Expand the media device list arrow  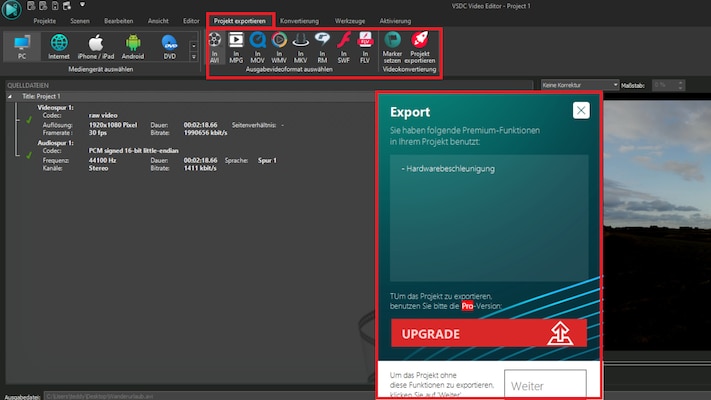click(192, 59)
